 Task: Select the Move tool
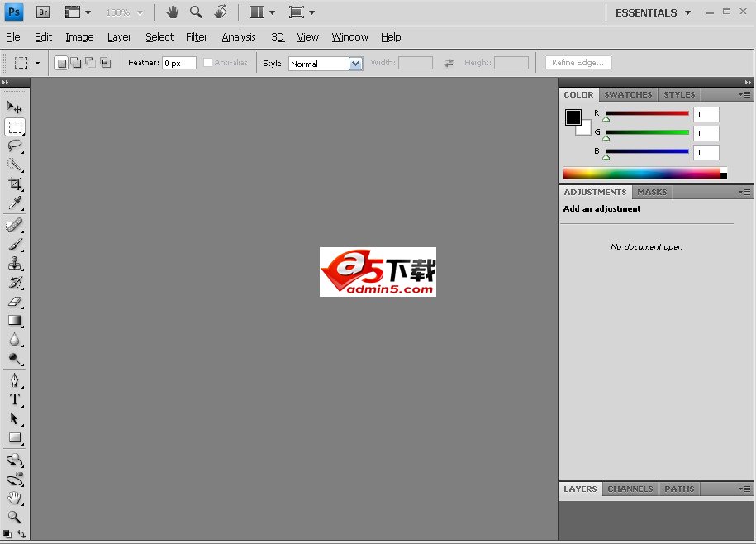coord(15,107)
